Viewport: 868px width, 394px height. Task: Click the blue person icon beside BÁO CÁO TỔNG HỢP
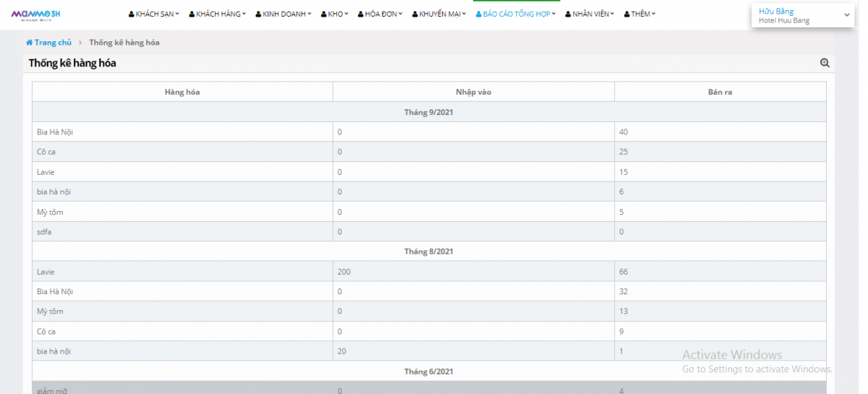(479, 14)
